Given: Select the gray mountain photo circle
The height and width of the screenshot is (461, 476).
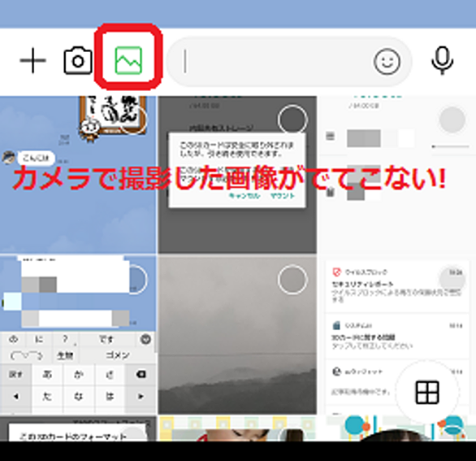Looking at the screenshot, I should pos(292,280).
